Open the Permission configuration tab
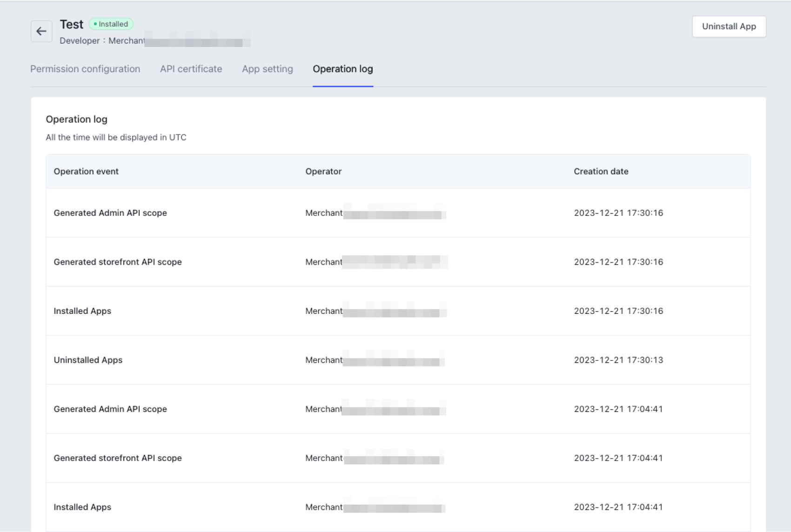The height and width of the screenshot is (532, 791). (85, 69)
